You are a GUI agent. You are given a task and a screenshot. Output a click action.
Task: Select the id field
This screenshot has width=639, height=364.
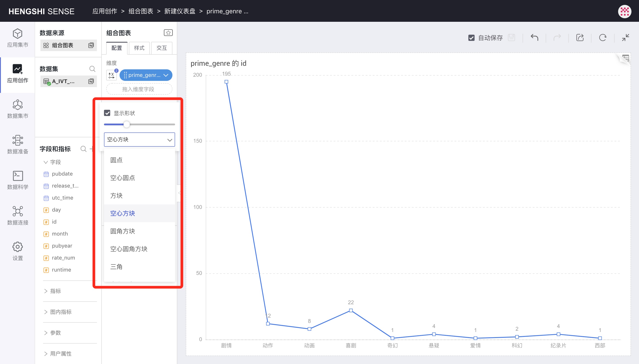(54, 222)
